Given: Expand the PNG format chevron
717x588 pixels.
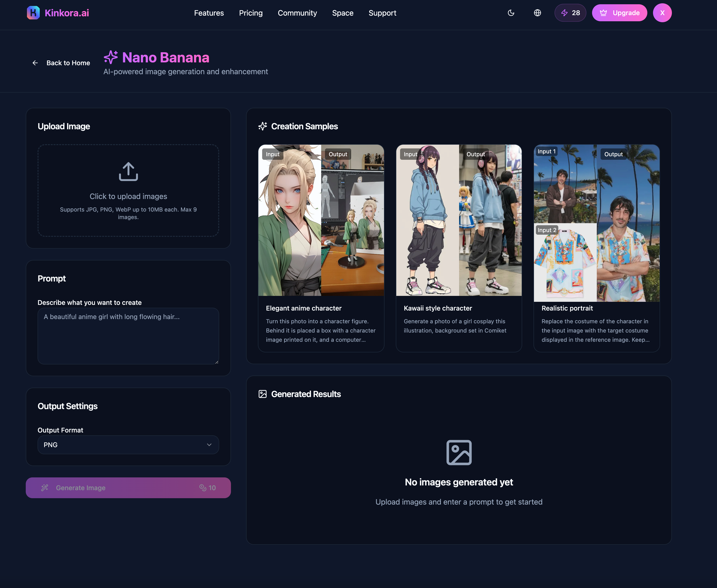Looking at the screenshot, I should 209,445.
